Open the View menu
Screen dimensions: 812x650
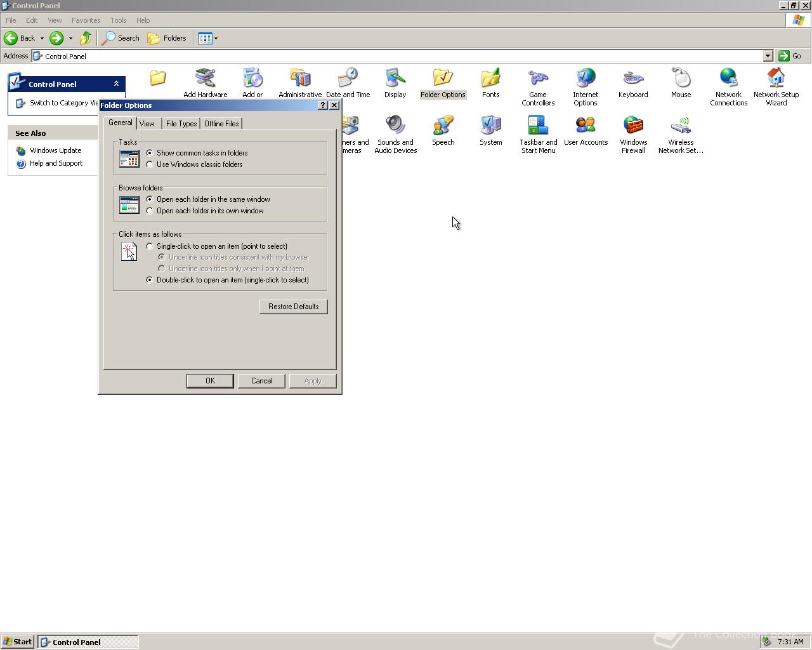[55, 20]
